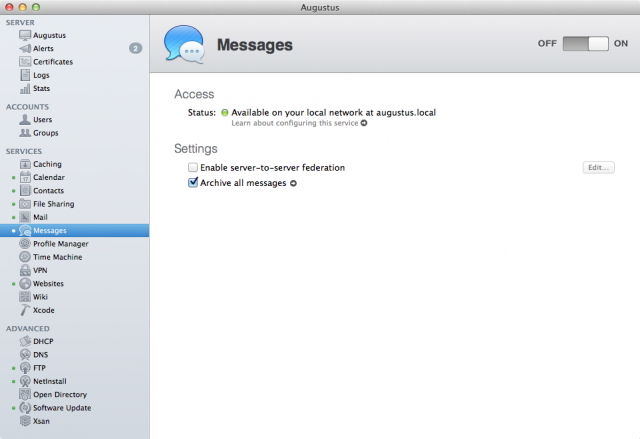640x439 pixels.
Task: Click the window zoom green button
Action: coord(36,7)
